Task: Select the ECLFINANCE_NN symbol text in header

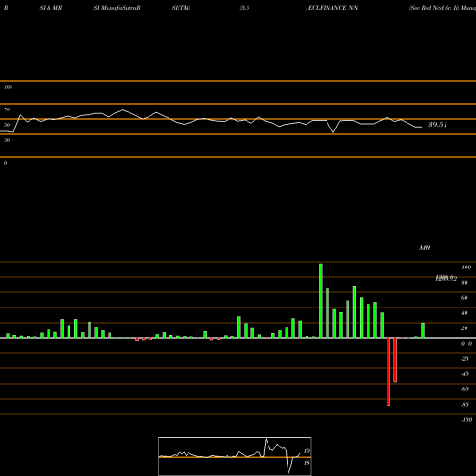Action: [x=333, y=8]
